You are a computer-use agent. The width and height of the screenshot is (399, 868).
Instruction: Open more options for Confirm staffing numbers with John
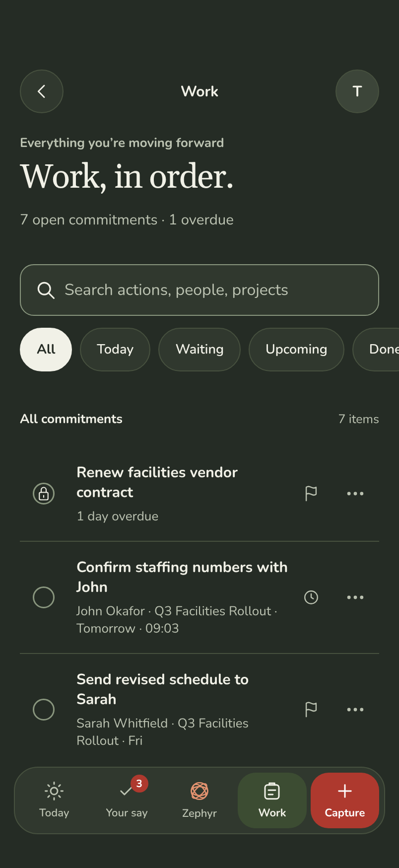[355, 597]
